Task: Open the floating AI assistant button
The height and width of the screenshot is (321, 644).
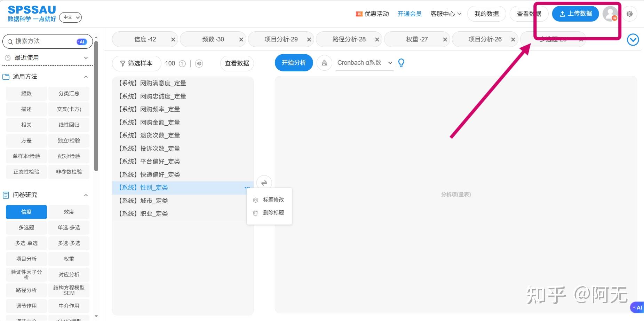Action: pyautogui.click(x=637, y=307)
